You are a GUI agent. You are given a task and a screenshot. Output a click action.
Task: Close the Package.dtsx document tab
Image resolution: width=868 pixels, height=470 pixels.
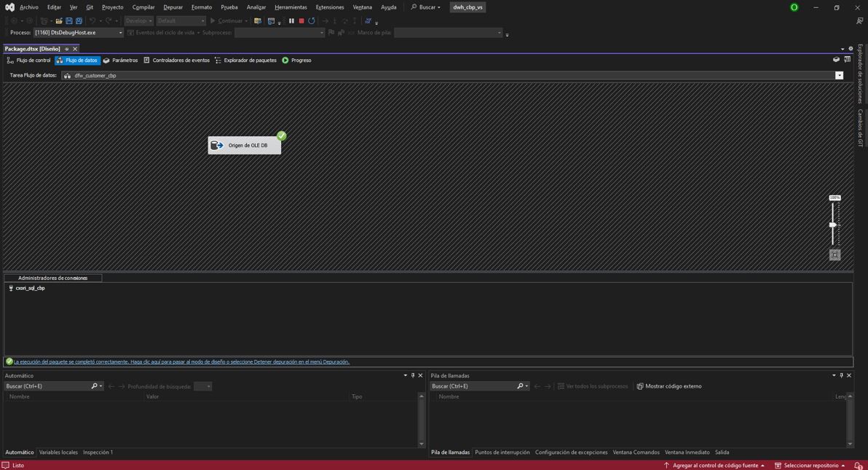point(75,49)
